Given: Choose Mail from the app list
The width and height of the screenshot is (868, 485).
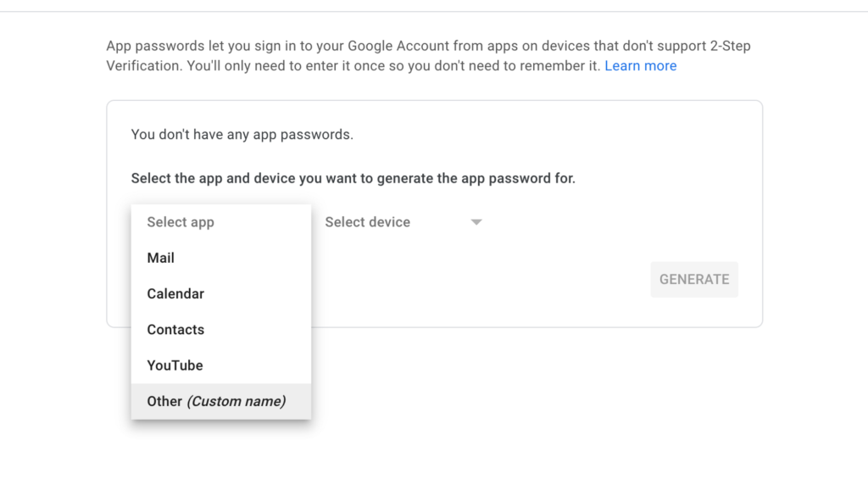Looking at the screenshot, I should point(161,258).
